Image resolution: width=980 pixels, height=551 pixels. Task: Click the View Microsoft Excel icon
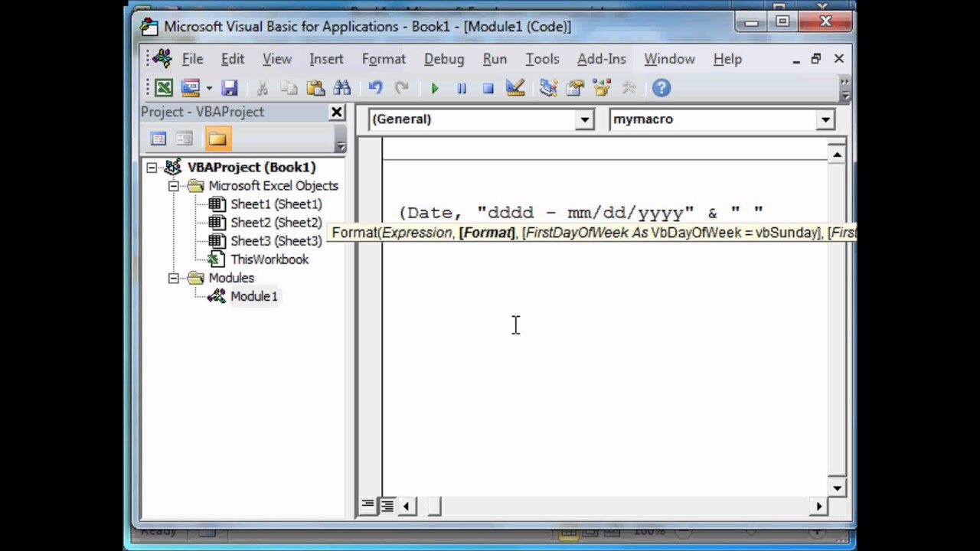(164, 88)
